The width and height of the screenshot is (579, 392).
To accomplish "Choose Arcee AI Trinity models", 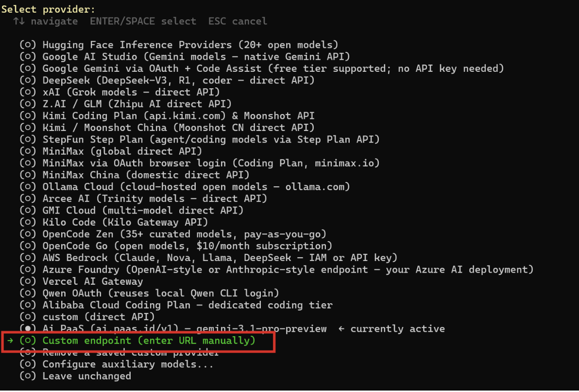I will pyautogui.click(x=143, y=199).
